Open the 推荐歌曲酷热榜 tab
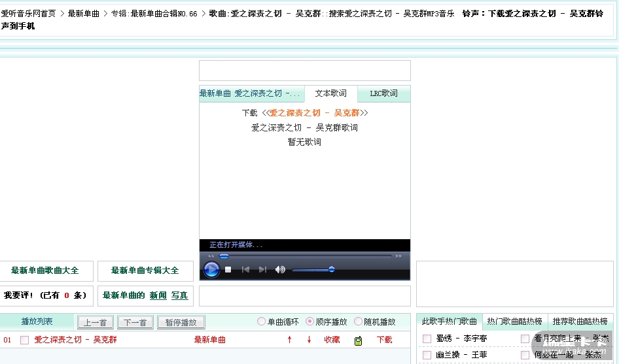The height and width of the screenshot is (364, 619). coord(580,322)
